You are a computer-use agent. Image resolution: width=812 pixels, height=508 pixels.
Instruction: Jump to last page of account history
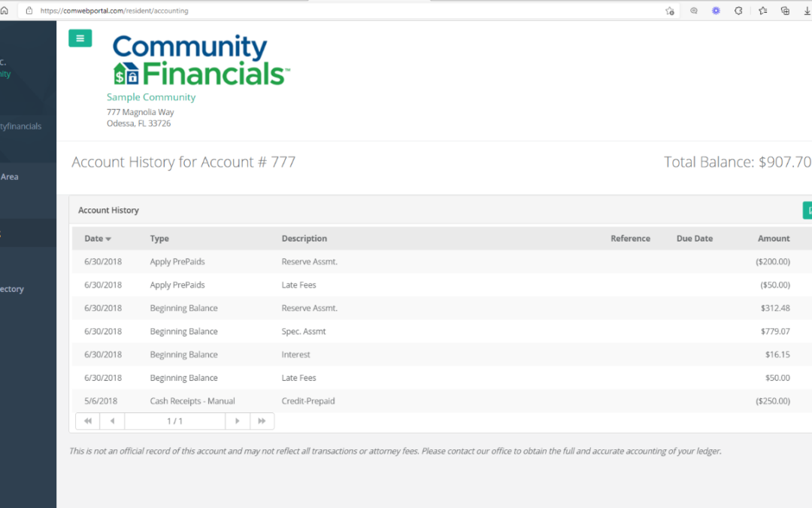[262, 421]
